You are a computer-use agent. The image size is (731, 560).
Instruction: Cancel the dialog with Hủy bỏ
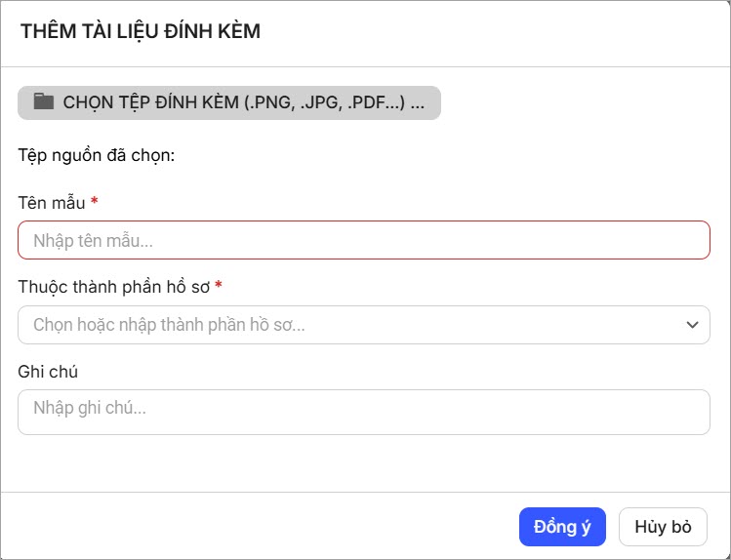[663, 527]
